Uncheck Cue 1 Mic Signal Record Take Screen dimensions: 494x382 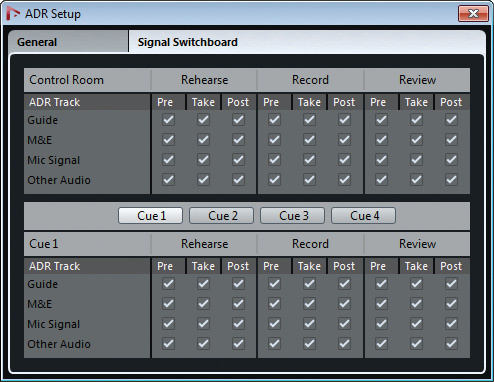(x=309, y=324)
